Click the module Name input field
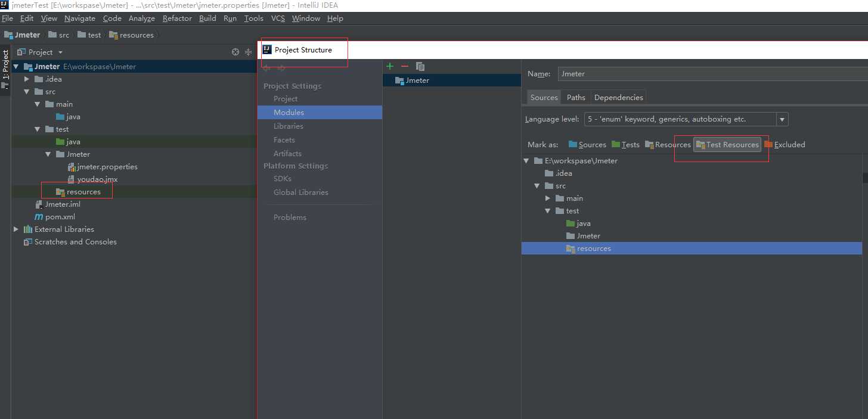The width and height of the screenshot is (868, 419). [712, 74]
